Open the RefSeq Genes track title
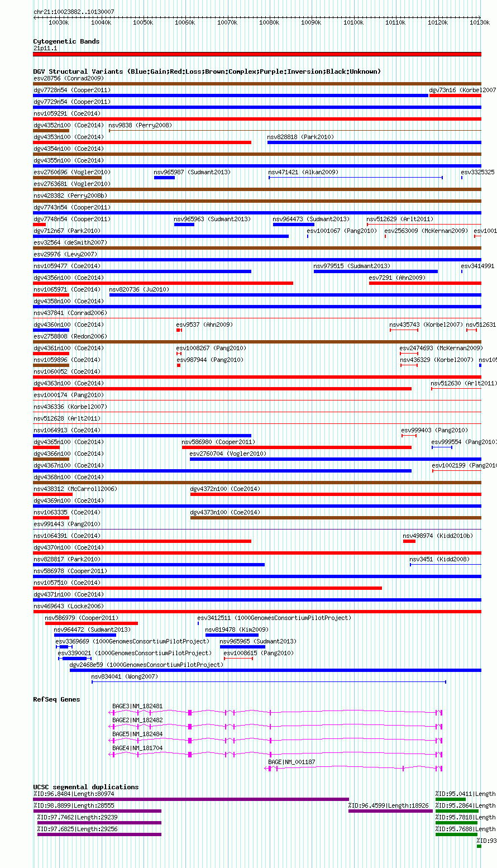This screenshot has height=868, width=497. (56, 699)
